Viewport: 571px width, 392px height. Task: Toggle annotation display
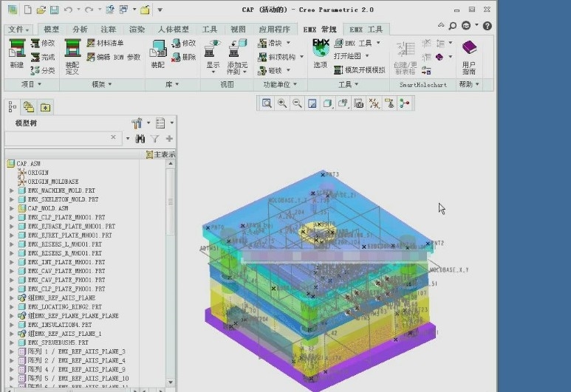point(389,103)
